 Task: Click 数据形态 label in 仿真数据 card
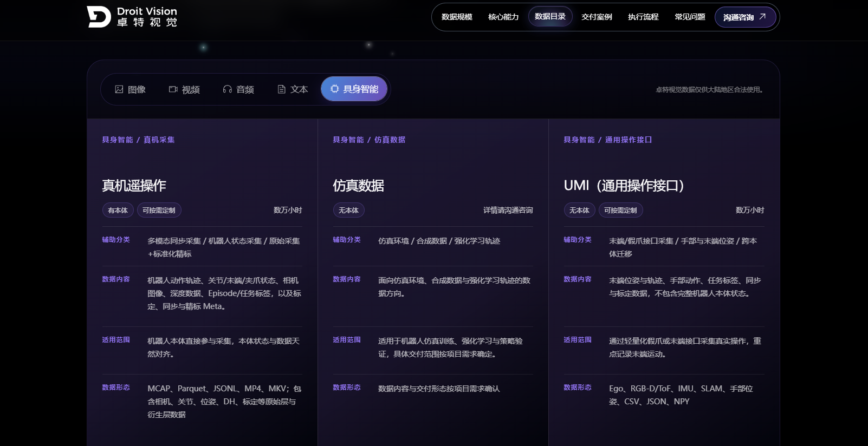click(x=347, y=387)
